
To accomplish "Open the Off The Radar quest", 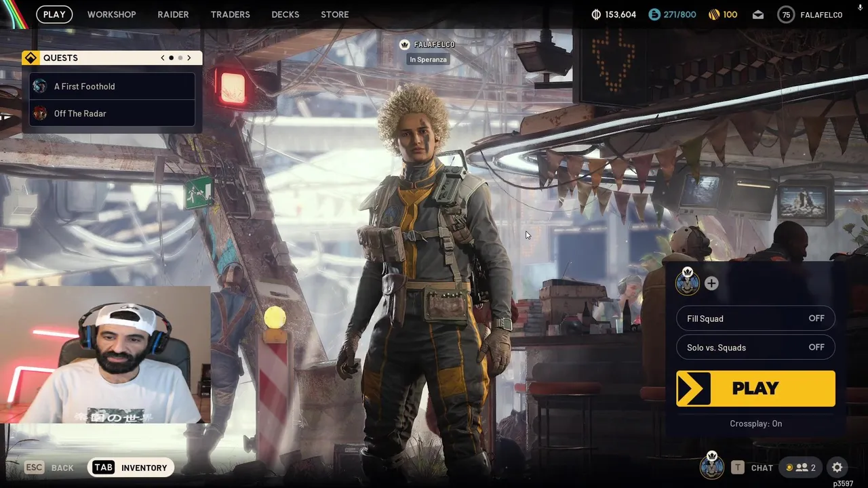I will tap(113, 113).
